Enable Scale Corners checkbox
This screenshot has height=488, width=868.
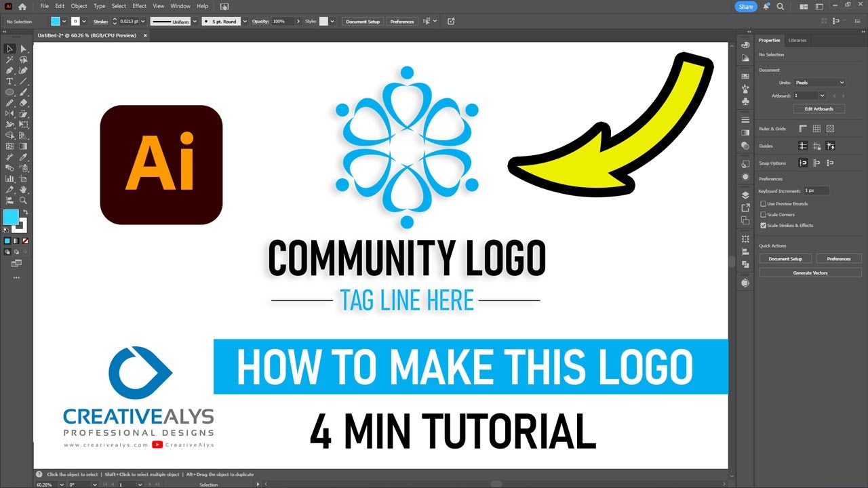(x=764, y=214)
